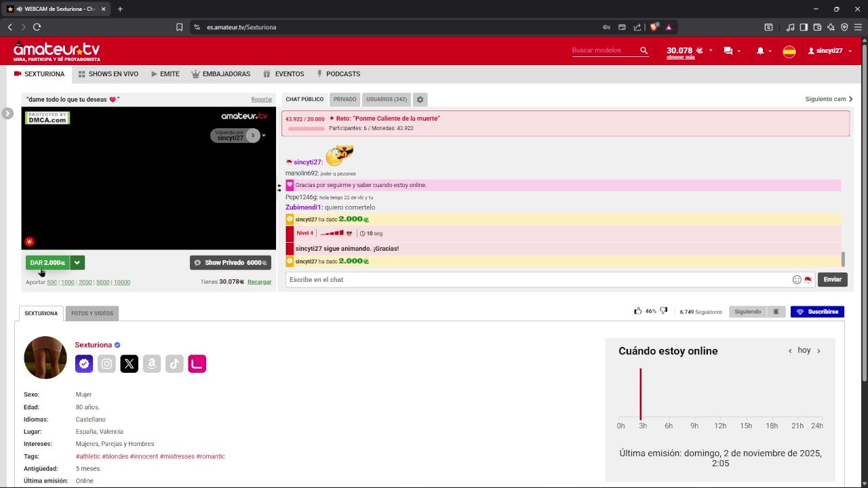Expand the DAR amount dropdown arrow
The height and width of the screenshot is (488, 868).
click(77, 262)
